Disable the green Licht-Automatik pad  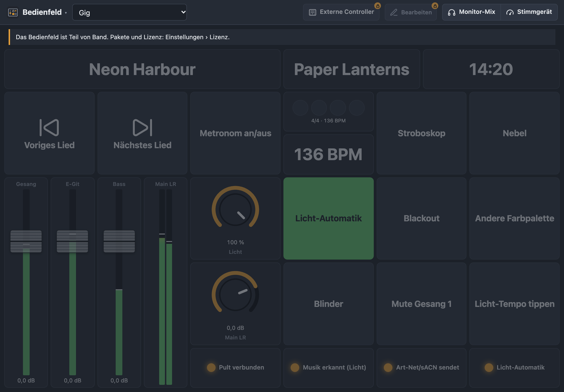tap(328, 218)
